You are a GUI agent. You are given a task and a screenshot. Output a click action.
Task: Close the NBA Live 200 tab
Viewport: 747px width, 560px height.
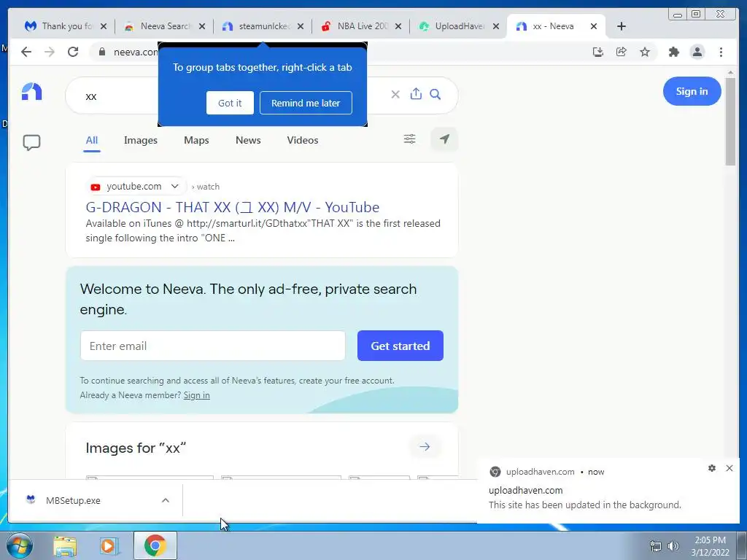click(x=398, y=26)
